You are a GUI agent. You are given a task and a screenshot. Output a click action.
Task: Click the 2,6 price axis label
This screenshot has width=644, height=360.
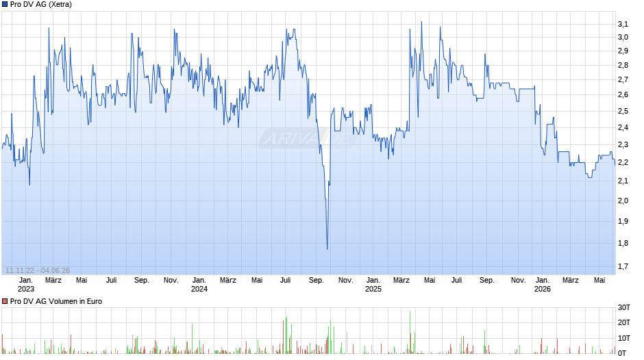click(x=623, y=95)
